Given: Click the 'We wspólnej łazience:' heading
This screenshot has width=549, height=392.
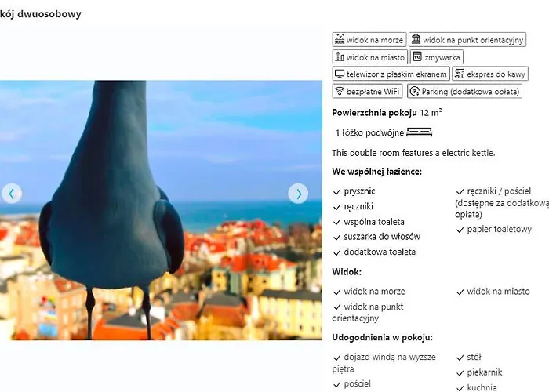Looking at the screenshot, I should coord(376,172).
